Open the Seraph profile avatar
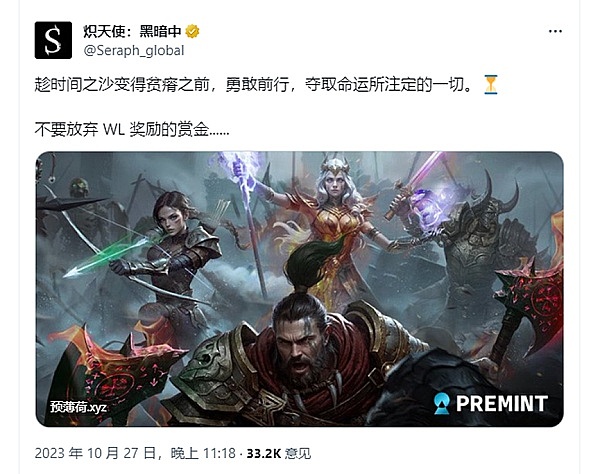 pos(53,40)
